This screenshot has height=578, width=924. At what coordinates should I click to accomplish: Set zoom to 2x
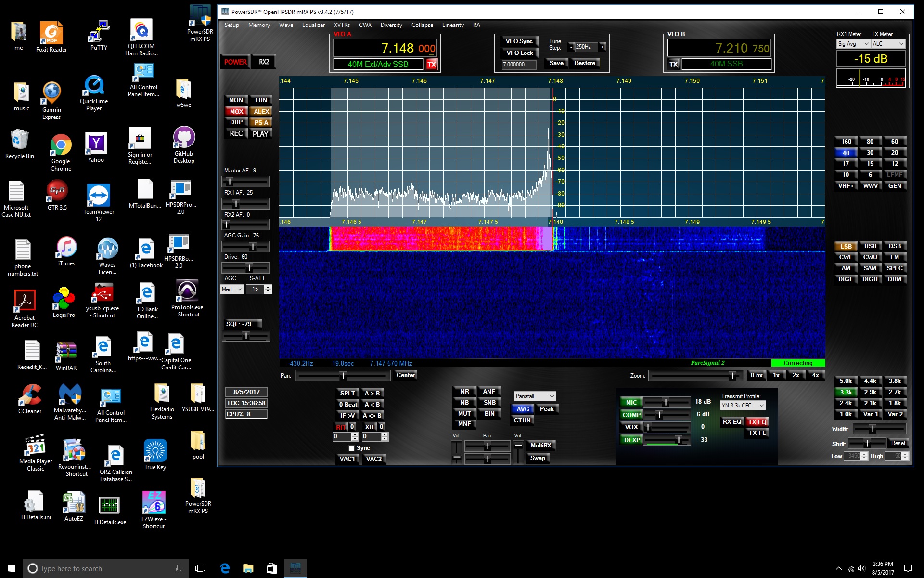tap(796, 375)
